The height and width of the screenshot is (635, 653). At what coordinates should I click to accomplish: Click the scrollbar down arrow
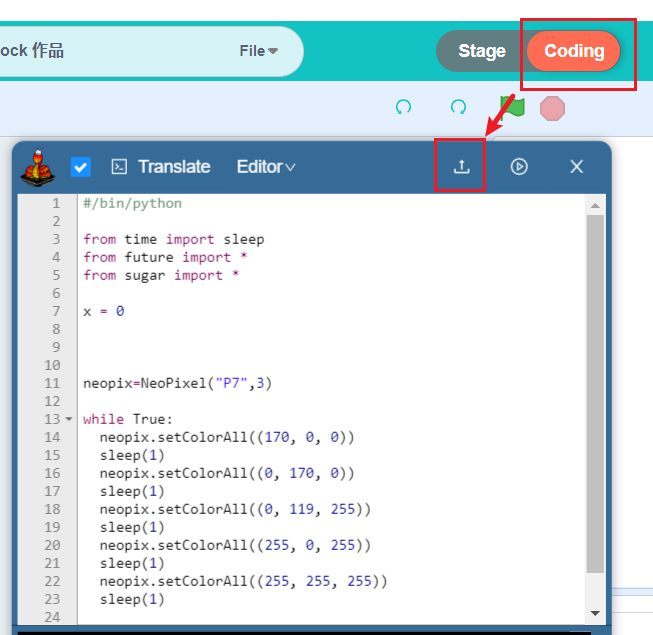click(595, 613)
